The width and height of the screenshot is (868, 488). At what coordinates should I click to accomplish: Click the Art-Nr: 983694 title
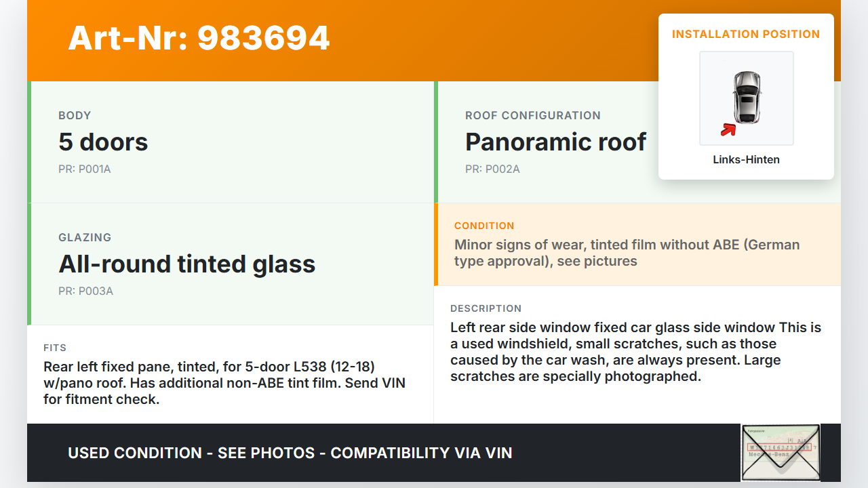click(x=199, y=38)
